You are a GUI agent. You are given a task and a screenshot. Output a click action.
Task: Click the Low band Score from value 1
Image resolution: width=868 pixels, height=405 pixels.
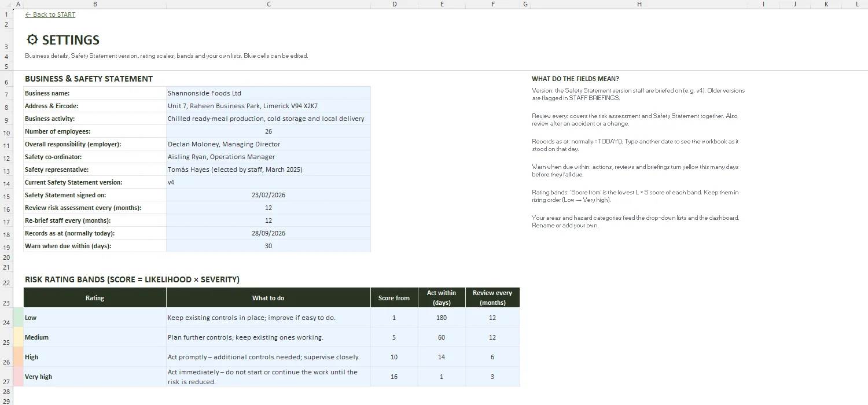tap(394, 318)
